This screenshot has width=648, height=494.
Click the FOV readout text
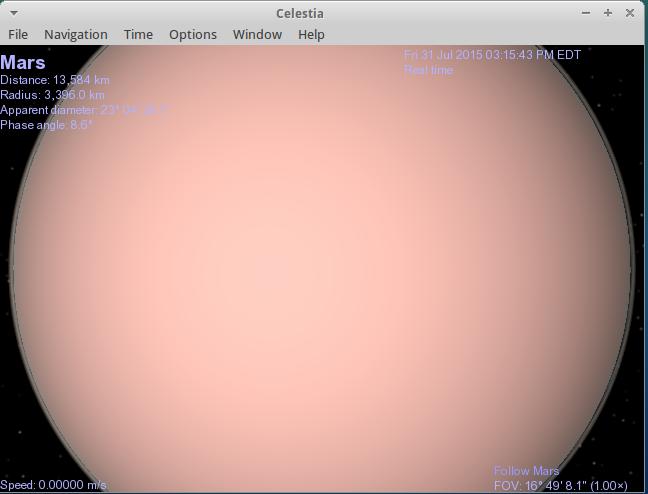click(x=560, y=486)
